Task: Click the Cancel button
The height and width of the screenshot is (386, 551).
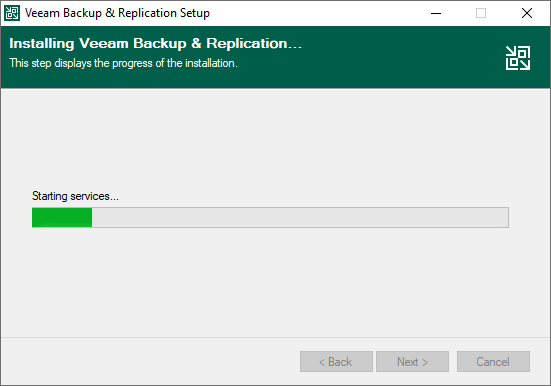Action: point(493,361)
